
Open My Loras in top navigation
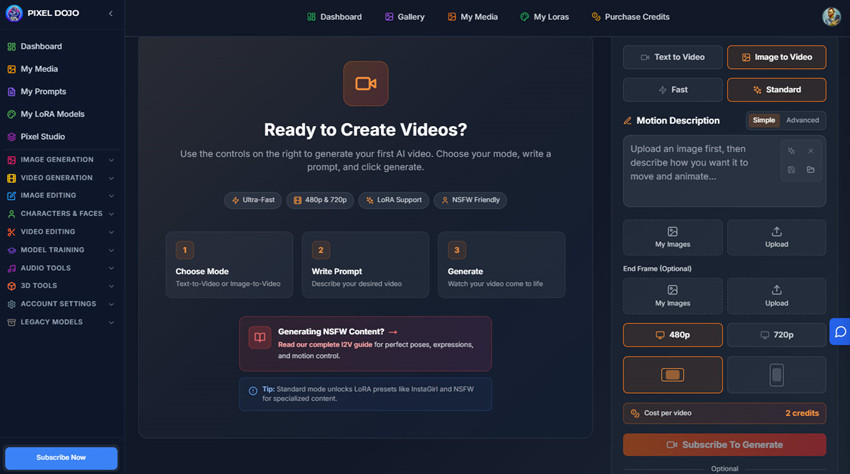pos(544,17)
